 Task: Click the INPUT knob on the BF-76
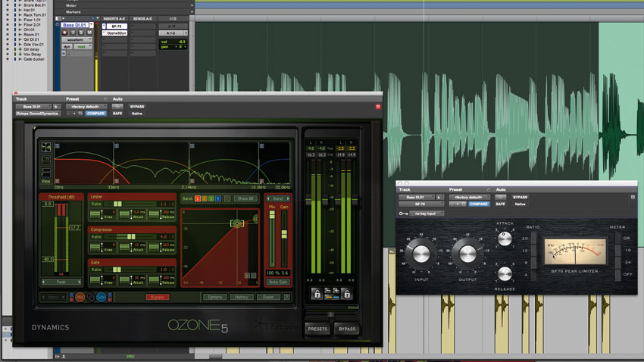point(420,254)
